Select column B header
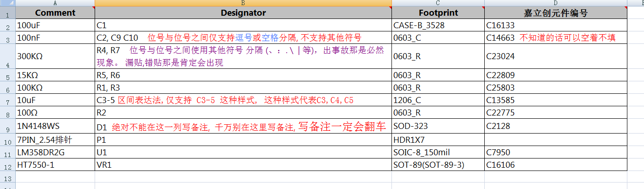Image resolution: width=644 pixels, height=189 pixels. [243, 3]
